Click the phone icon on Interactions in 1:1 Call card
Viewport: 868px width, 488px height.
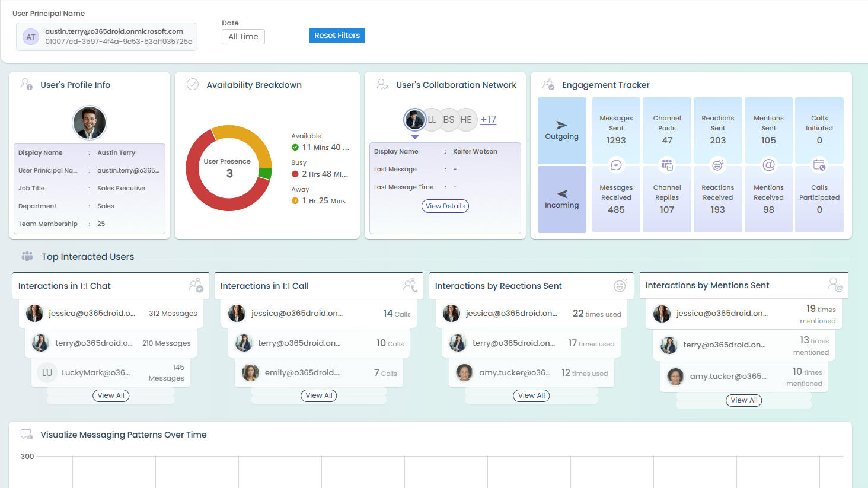point(411,286)
